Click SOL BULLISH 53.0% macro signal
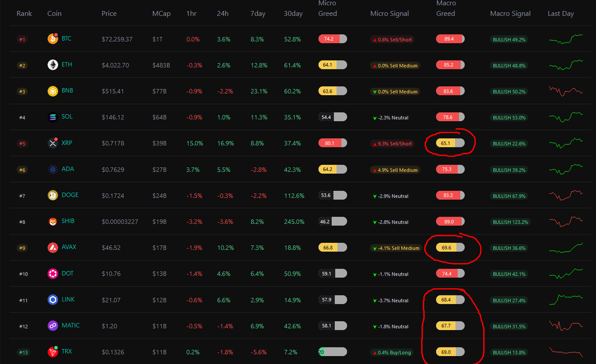 point(509,118)
